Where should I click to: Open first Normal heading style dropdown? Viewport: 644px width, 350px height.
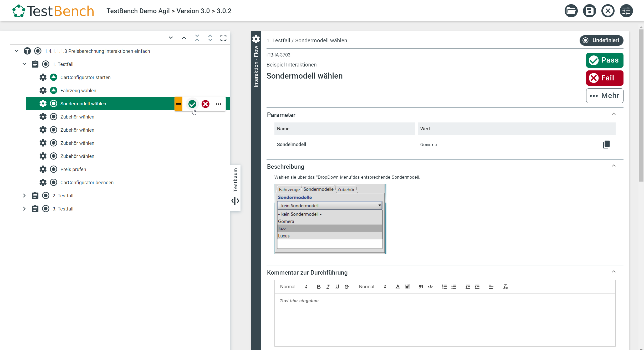tap(294, 287)
